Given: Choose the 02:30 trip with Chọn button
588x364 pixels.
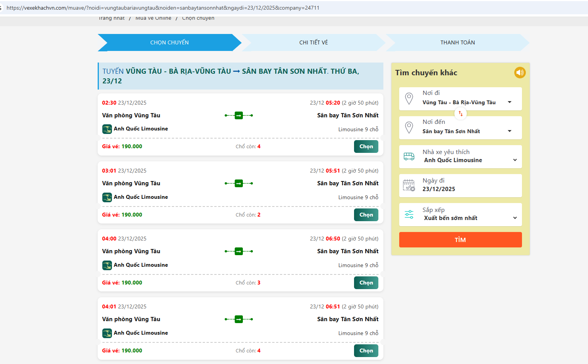Looking at the screenshot, I should click(366, 147).
